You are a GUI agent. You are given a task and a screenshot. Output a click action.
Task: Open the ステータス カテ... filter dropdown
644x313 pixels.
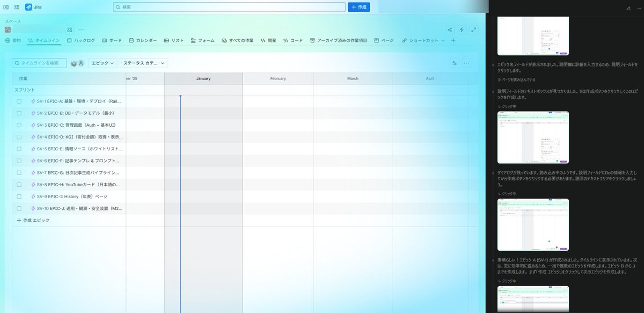point(143,63)
